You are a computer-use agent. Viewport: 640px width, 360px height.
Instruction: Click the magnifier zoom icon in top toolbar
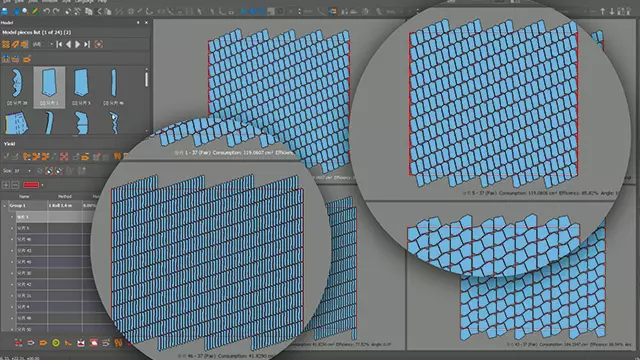point(25,11)
